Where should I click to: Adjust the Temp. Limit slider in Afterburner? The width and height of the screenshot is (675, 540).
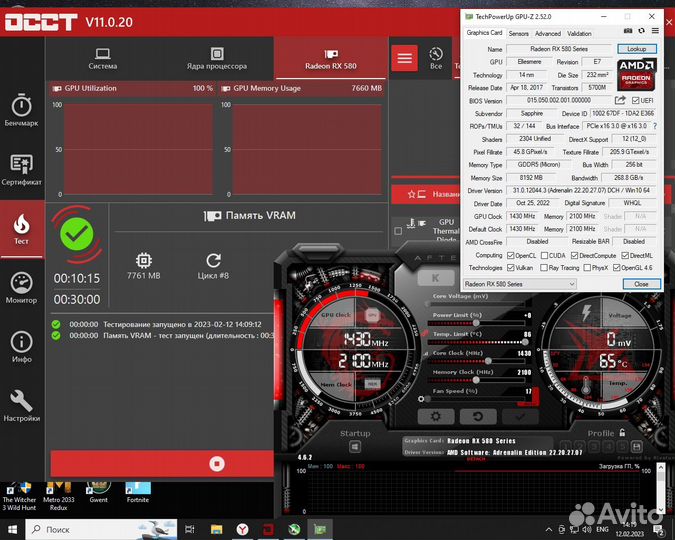click(525, 342)
